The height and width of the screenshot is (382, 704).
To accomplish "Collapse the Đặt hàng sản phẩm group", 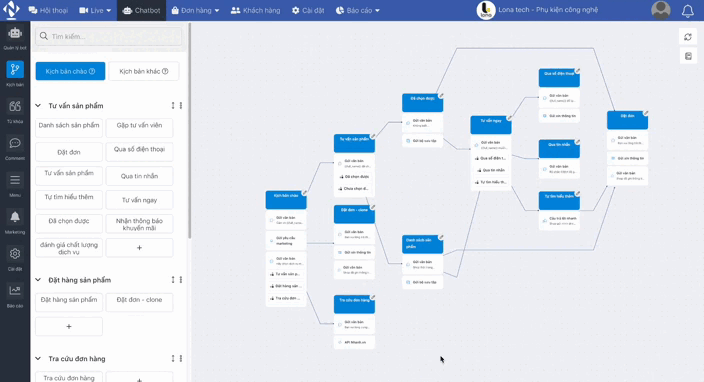I will [38, 280].
